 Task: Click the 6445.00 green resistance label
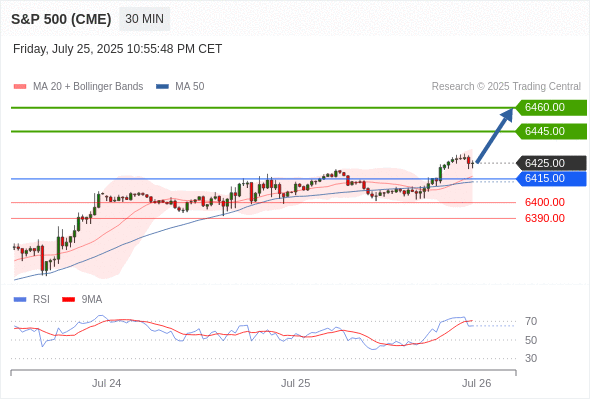coord(551,131)
